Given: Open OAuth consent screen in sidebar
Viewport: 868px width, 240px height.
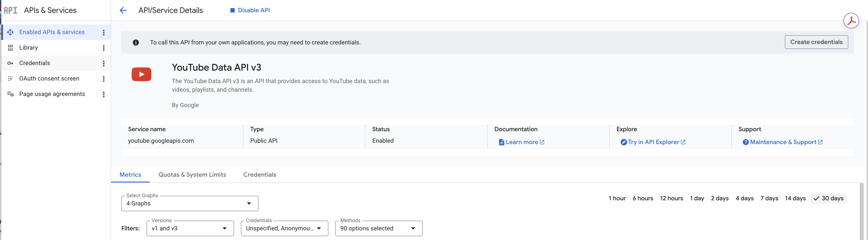Looking at the screenshot, I should 56,79.
